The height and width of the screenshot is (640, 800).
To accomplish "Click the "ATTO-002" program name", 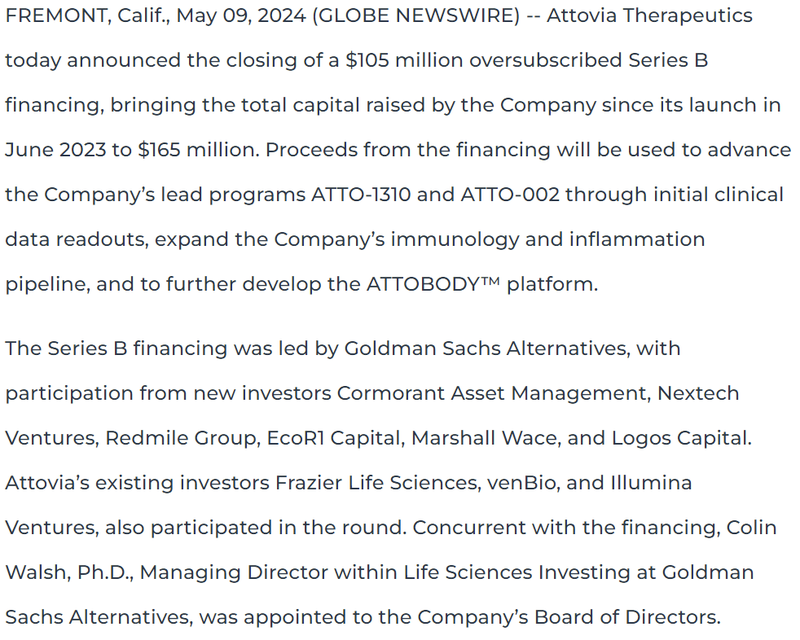I will click(508, 195).
